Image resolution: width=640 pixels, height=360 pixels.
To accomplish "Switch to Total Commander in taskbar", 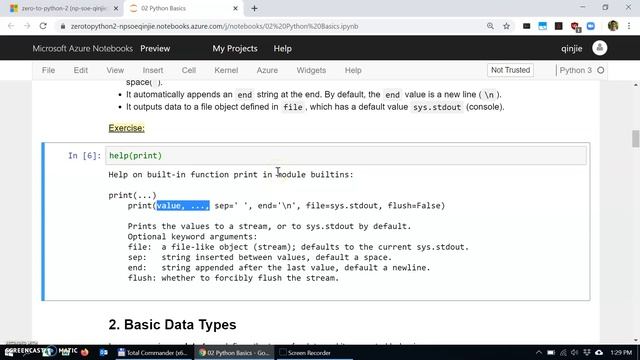I will [152, 352].
